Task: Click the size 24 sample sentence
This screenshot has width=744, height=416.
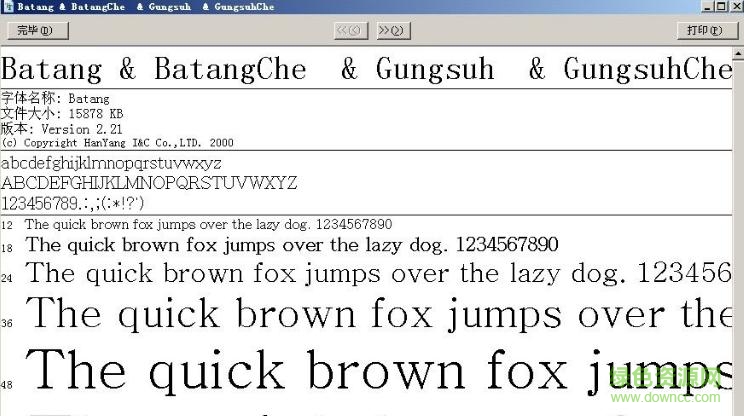Action: 378,274
